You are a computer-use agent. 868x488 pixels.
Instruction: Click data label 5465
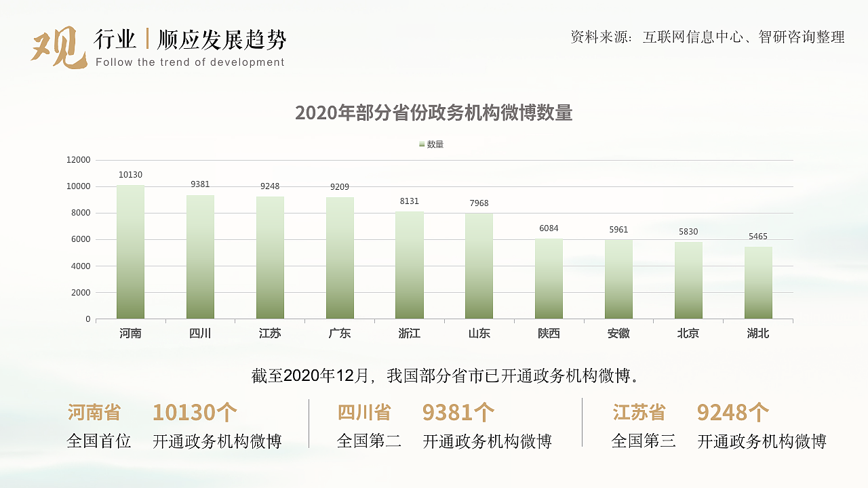[x=758, y=237]
